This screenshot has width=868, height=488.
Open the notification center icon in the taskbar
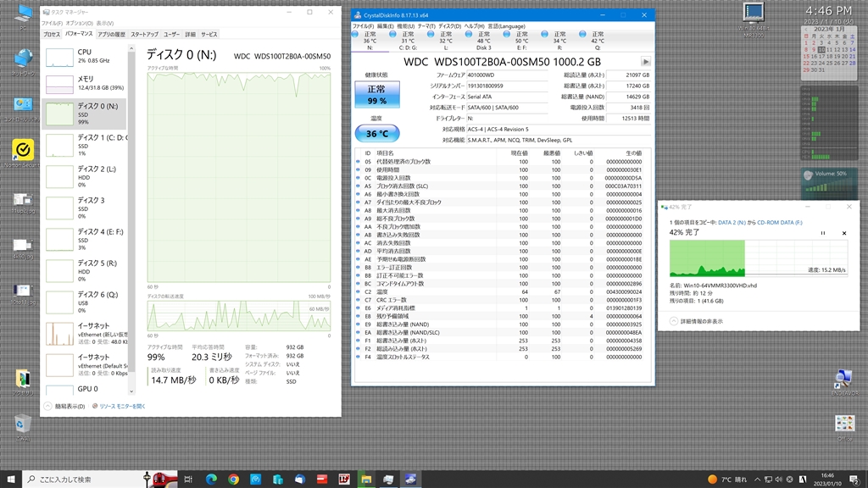pos(854,480)
